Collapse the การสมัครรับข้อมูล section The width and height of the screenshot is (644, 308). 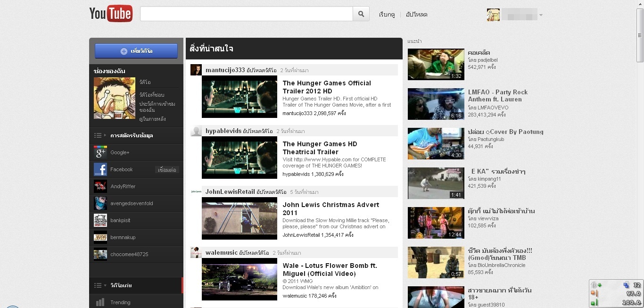point(105,135)
